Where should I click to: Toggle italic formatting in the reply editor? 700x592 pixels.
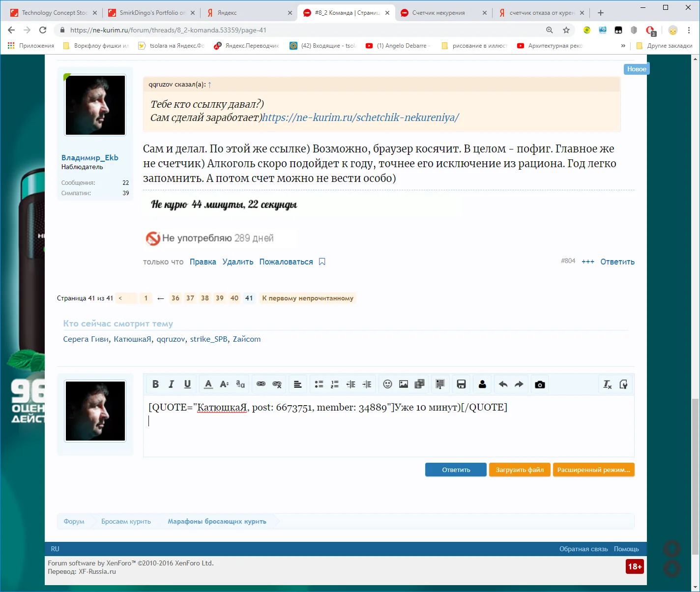tap(171, 385)
